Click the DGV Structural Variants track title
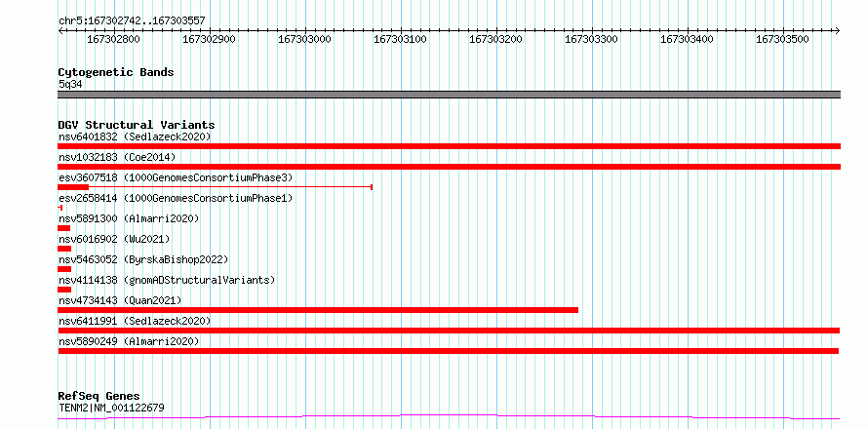The height and width of the screenshot is (429, 868). [x=137, y=125]
